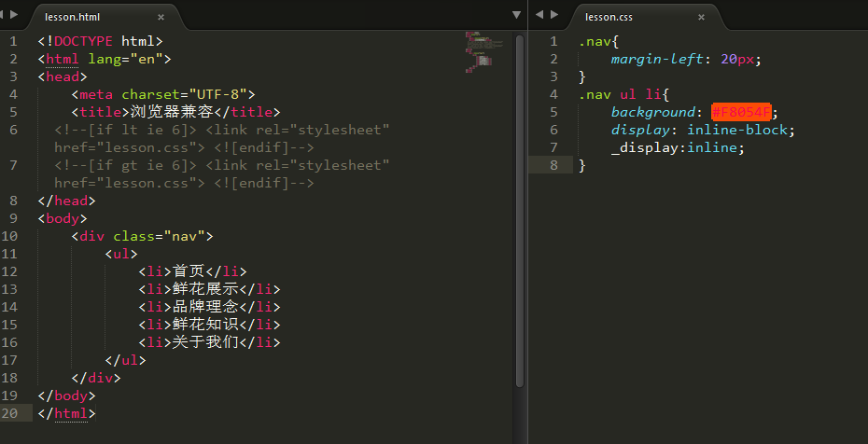Click the div class="nav" line
Viewport: 868px width, 444px height.
[142, 236]
